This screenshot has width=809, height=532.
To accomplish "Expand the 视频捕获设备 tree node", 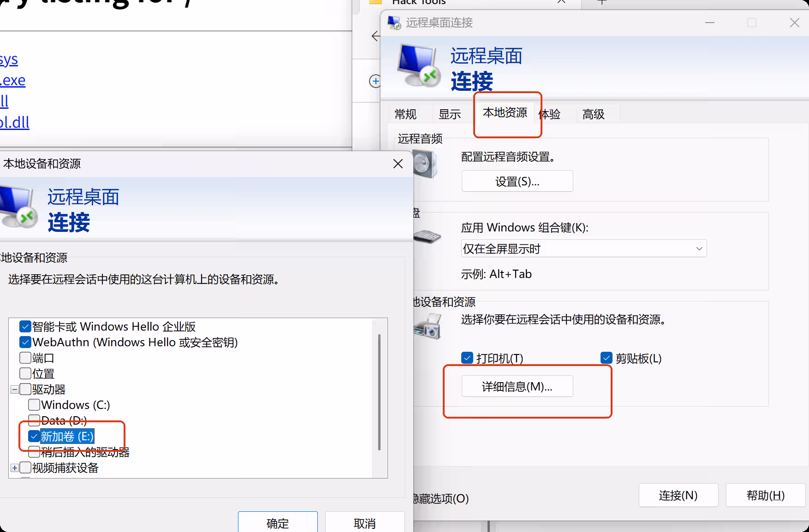I will click(x=15, y=468).
